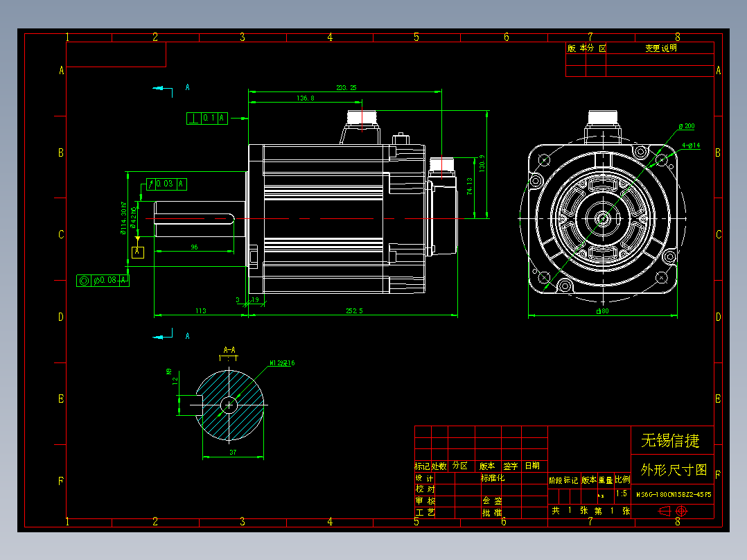
Task: Click the 重量 header cell
Action: [606, 480]
